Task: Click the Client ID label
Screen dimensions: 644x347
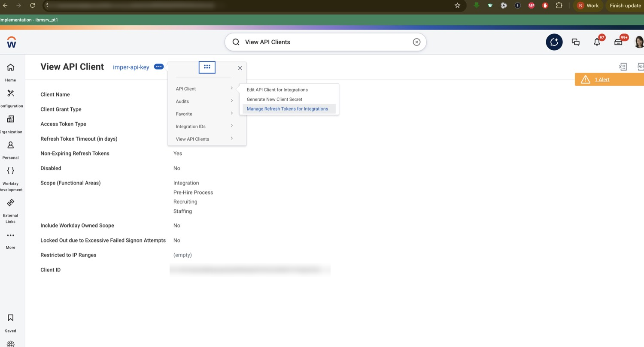Action: click(x=50, y=270)
